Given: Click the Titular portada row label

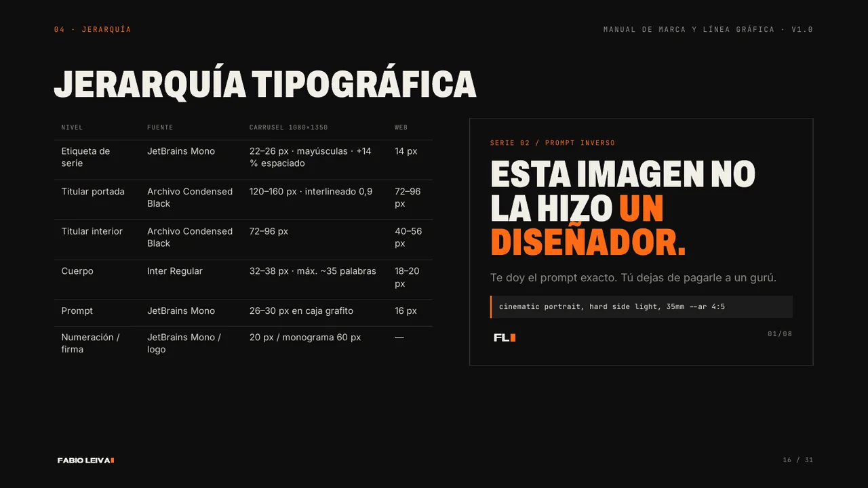Looking at the screenshot, I should pyautogui.click(x=93, y=192).
